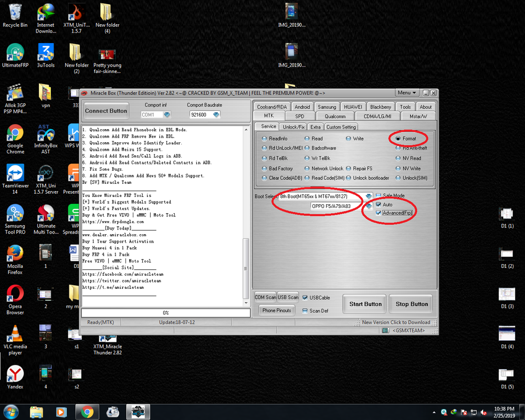Open the Miracle Box Menu dropdown

pos(407,93)
